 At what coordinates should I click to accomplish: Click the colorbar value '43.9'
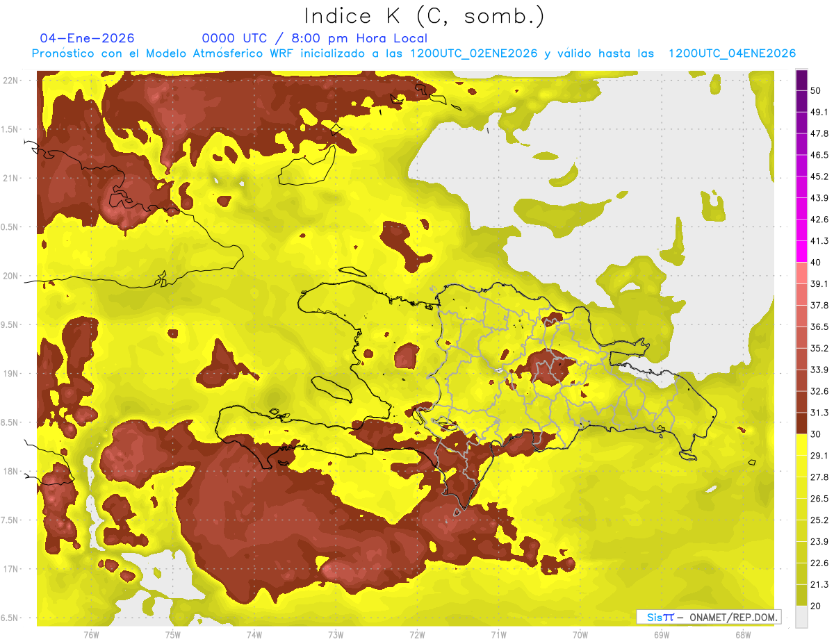(819, 198)
